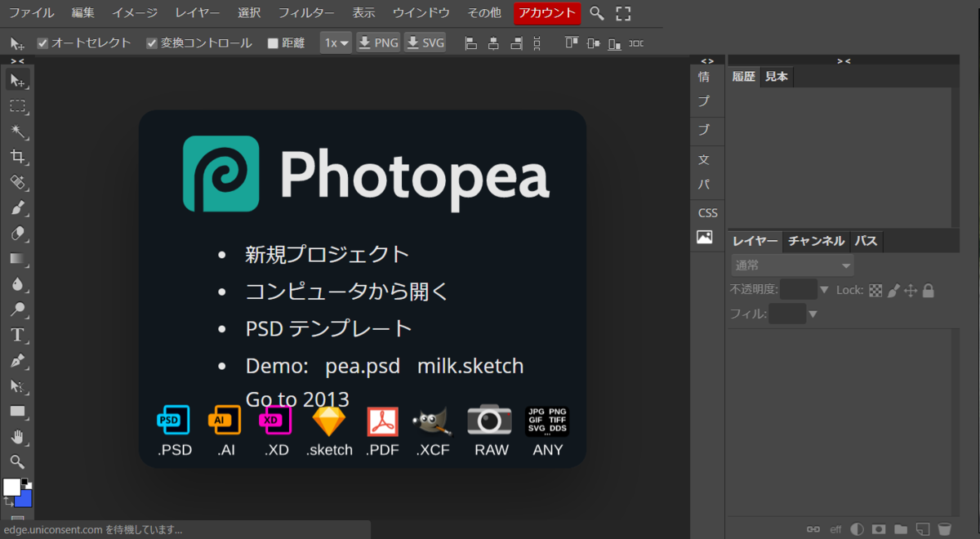The height and width of the screenshot is (539, 980).
Task: Select the Eraser tool
Action: 17,234
